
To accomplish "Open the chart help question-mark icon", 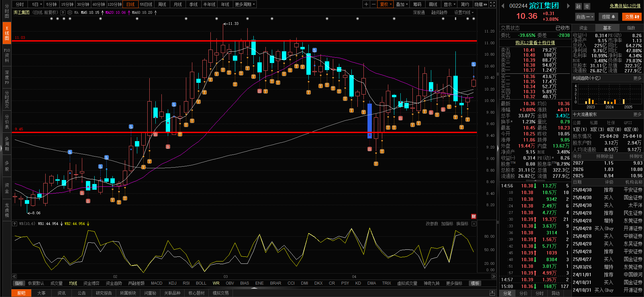I will click(63, 12).
